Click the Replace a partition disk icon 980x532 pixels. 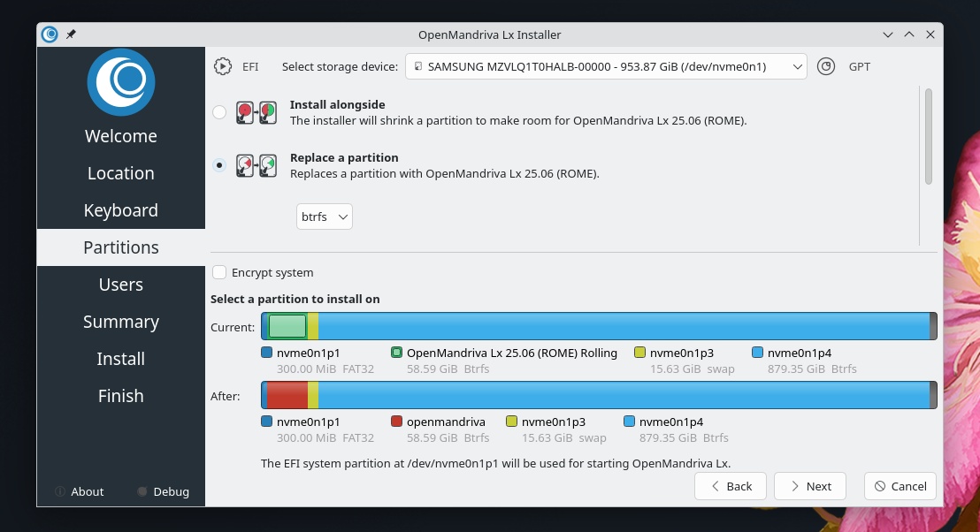(x=256, y=165)
